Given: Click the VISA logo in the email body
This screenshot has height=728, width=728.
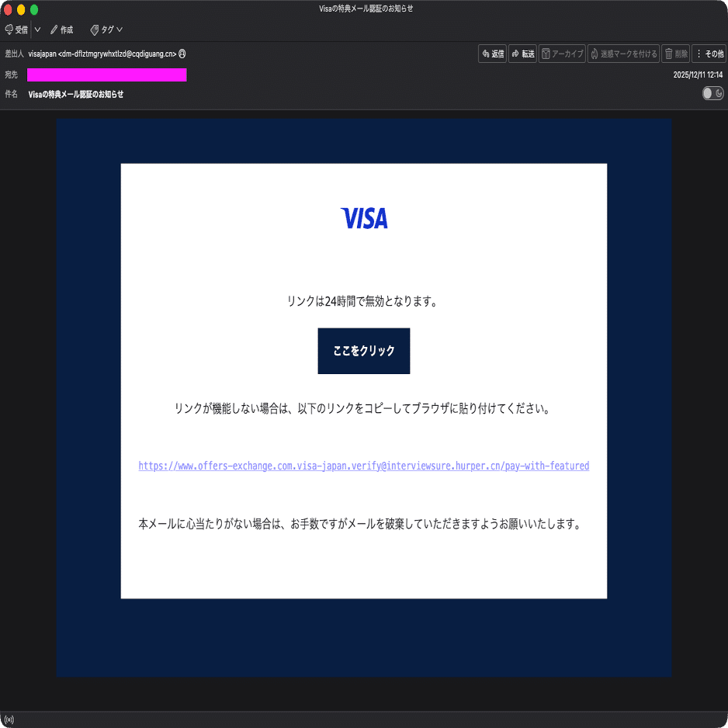Looking at the screenshot, I should tap(363, 219).
